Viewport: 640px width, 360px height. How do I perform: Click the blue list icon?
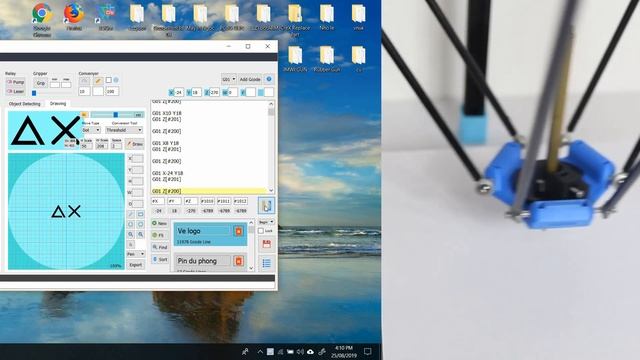point(266,263)
